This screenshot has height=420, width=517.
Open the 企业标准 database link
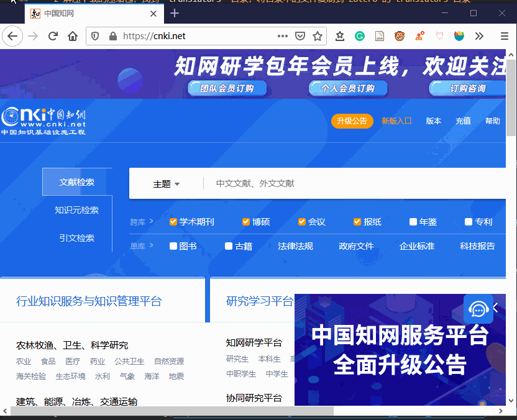click(417, 246)
